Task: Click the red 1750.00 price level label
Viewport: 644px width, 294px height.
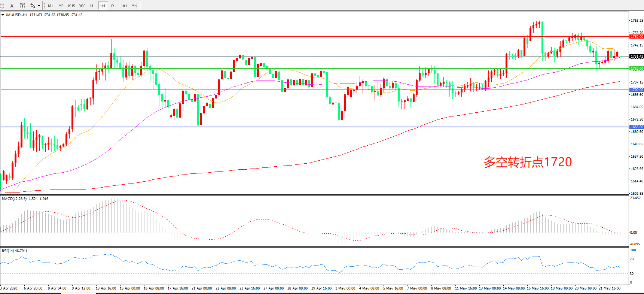Action: point(637,37)
